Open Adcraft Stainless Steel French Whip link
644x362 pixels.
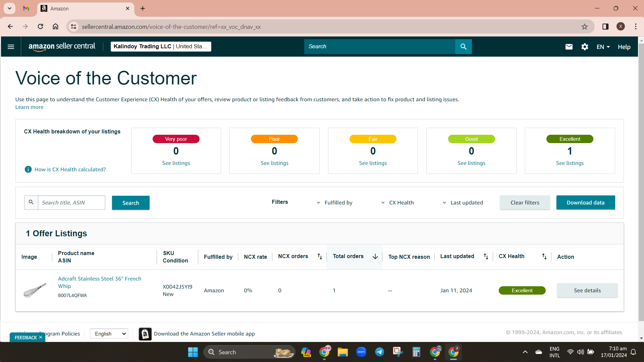pos(100,282)
